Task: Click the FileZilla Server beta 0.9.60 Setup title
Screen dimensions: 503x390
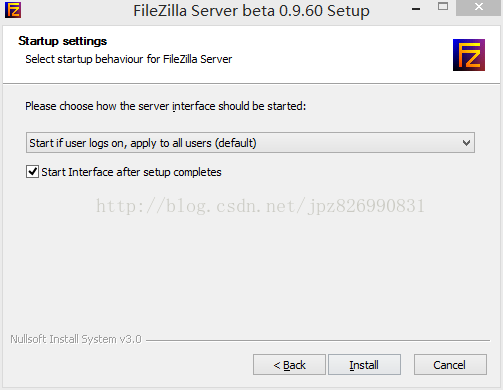Action: [x=251, y=11]
